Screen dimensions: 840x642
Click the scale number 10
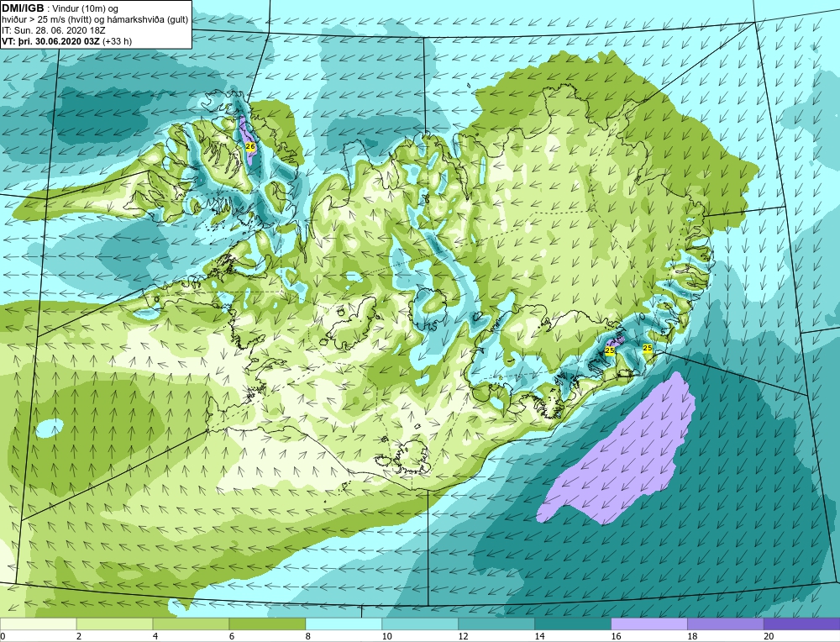coord(386,636)
